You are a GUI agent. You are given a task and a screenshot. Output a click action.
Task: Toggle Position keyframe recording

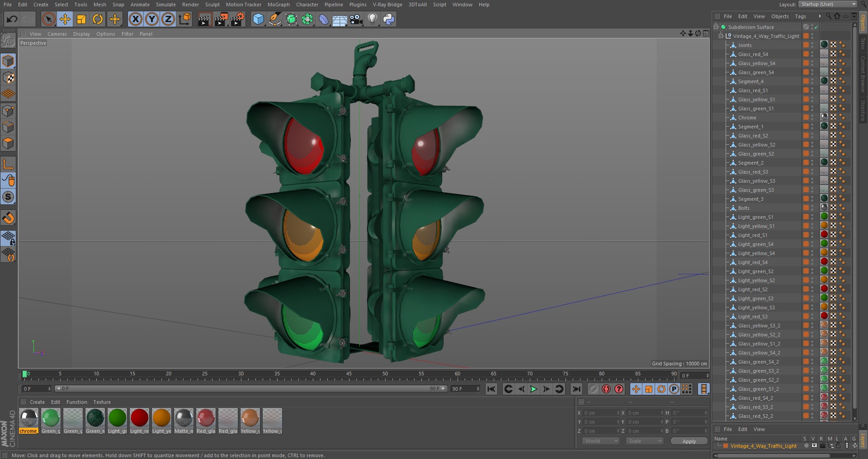pos(636,389)
